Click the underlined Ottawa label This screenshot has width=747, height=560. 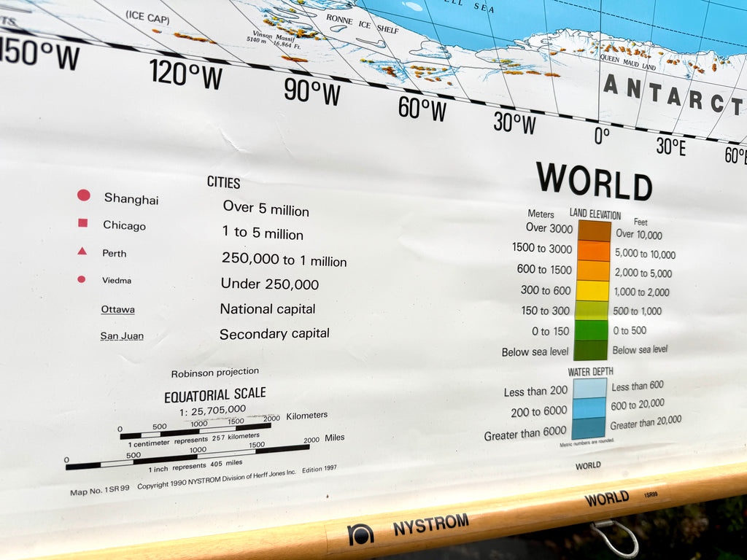(x=117, y=309)
